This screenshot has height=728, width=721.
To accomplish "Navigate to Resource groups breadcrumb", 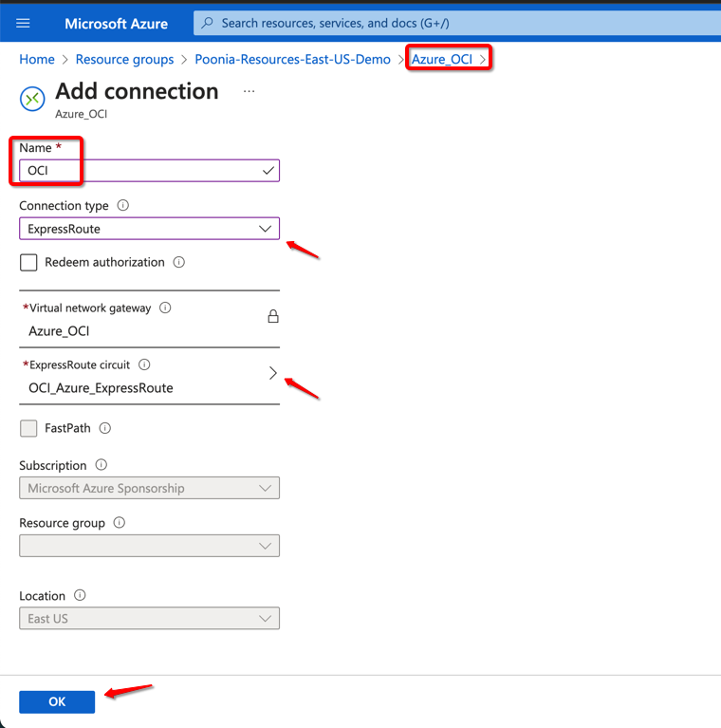I will [x=124, y=60].
